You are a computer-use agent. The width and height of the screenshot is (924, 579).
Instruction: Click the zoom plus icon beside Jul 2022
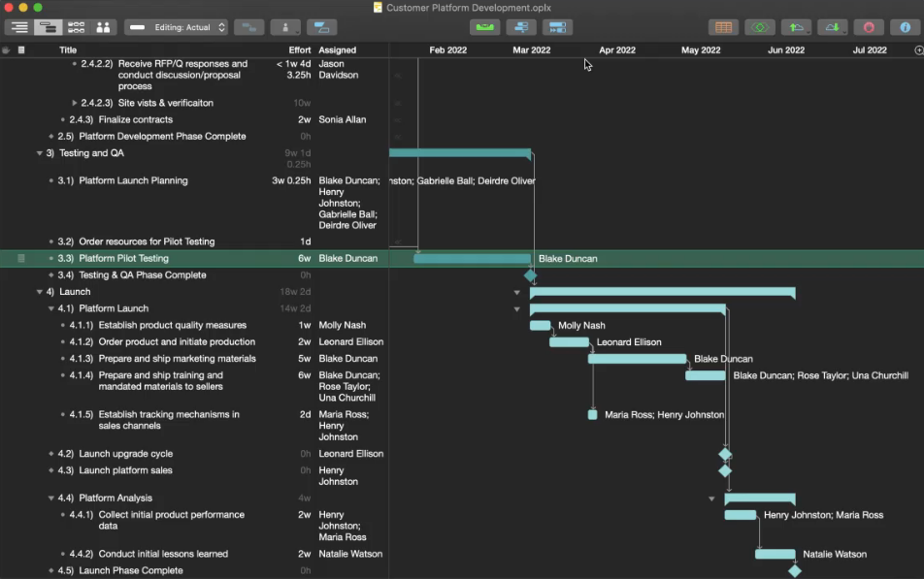coord(919,50)
